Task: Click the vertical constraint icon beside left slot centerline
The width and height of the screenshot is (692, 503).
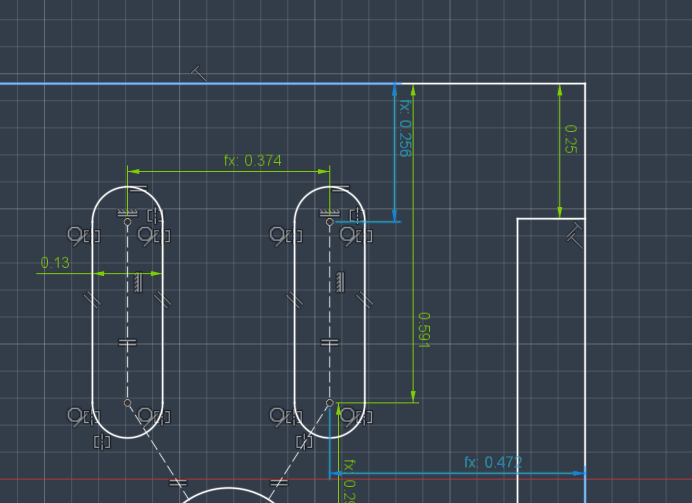Action: [x=139, y=282]
